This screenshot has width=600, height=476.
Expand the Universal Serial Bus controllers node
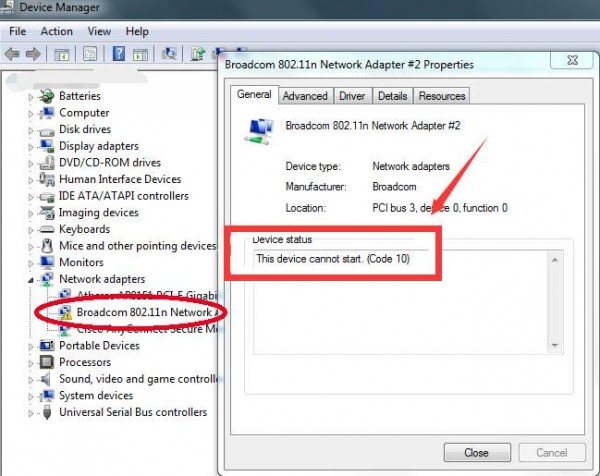(31, 412)
